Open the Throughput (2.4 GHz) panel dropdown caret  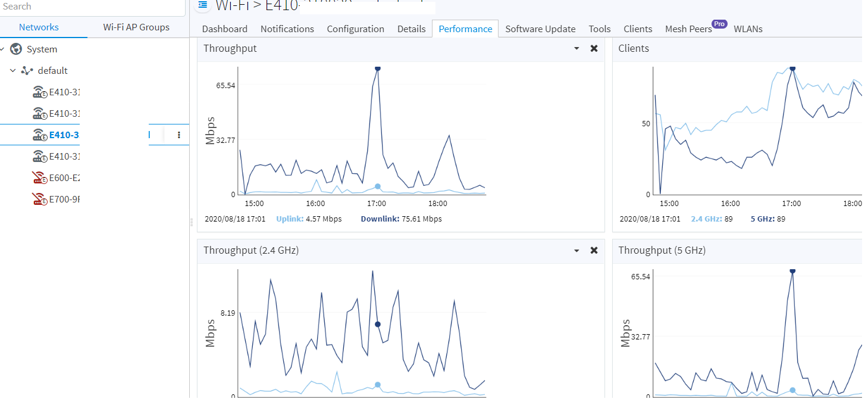click(576, 251)
